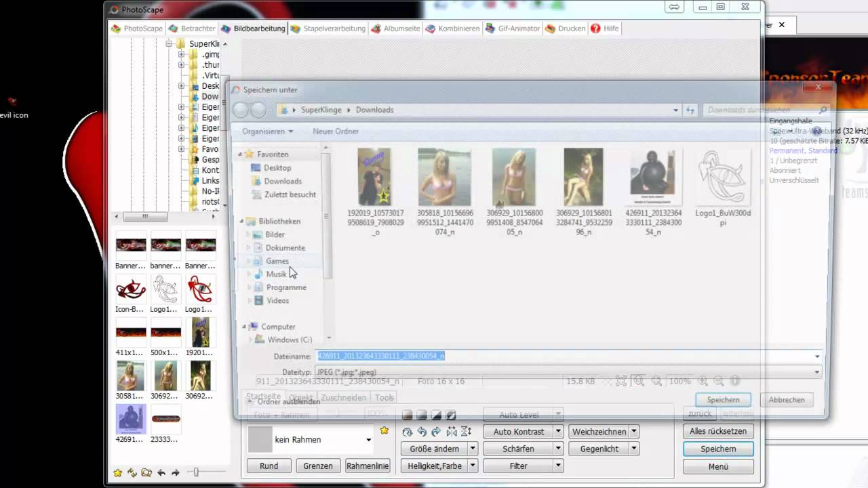Image resolution: width=868 pixels, height=488 pixels.
Task: Rotate the photo counterclockwise
Action: [x=421, y=431]
